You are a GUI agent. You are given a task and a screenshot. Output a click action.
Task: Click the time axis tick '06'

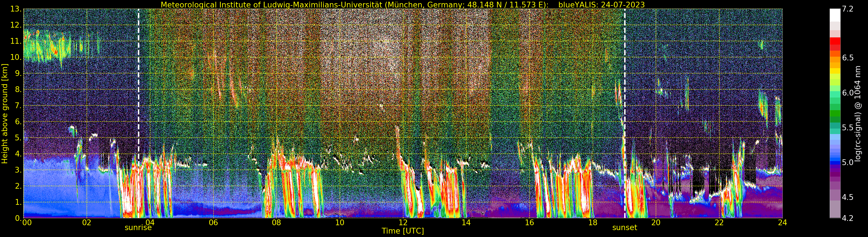click(213, 223)
